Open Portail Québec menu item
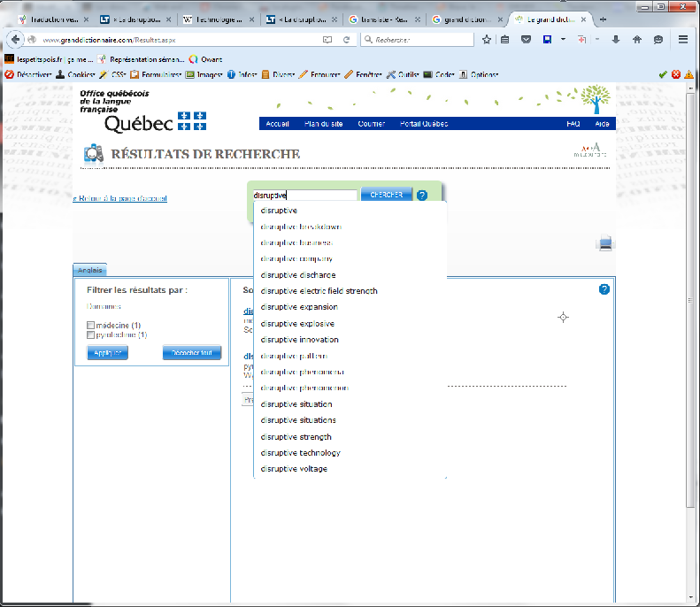Image resolution: width=700 pixels, height=607 pixels. [424, 124]
